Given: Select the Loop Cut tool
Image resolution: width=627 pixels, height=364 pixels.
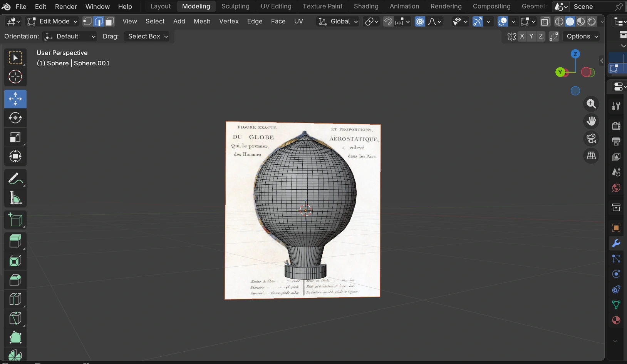Looking at the screenshot, I should 15,299.
